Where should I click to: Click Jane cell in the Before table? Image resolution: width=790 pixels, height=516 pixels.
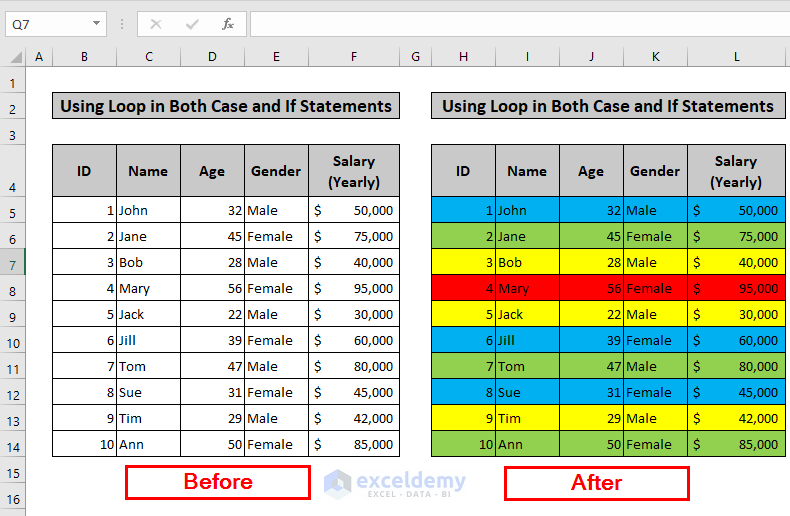tap(149, 236)
